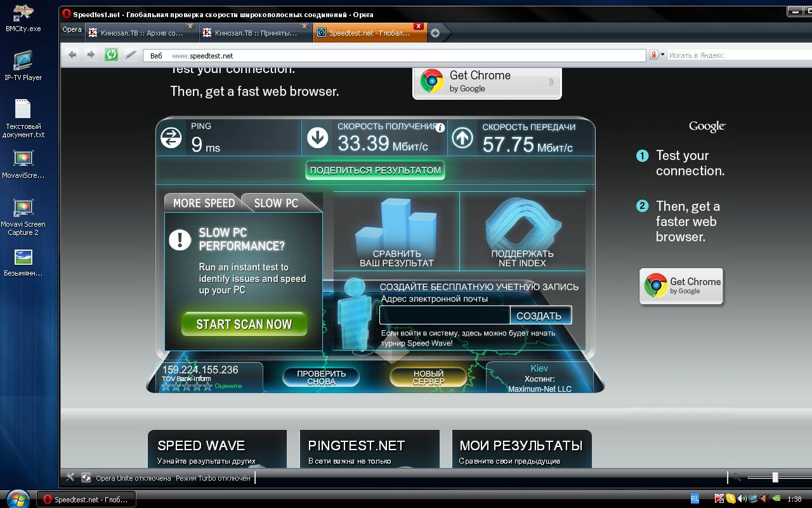Reload the page with green refresh icon
Screen dimensions: 812x508
[112, 55]
